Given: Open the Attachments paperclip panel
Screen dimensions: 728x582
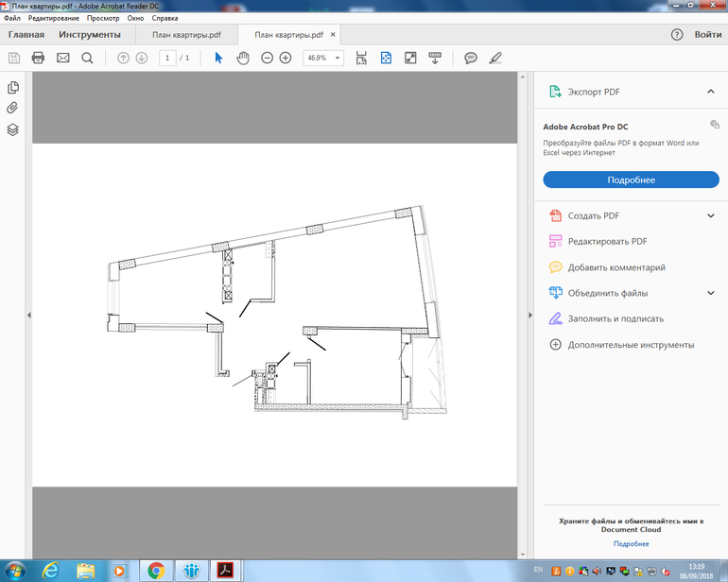Looking at the screenshot, I should [x=13, y=108].
